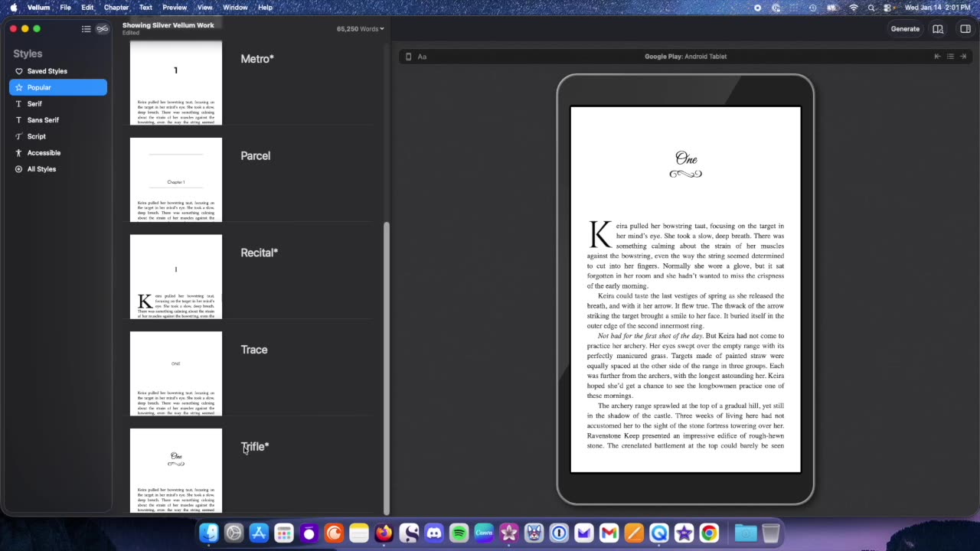This screenshot has height=551, width=980.
Task: Open Spotify from the dock
Action: pos(459,533)
